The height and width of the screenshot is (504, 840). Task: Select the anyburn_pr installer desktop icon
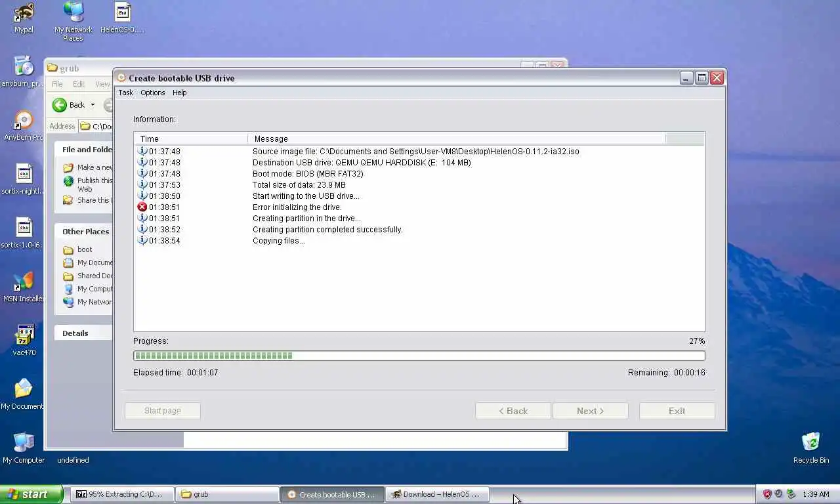pos(23,72)
